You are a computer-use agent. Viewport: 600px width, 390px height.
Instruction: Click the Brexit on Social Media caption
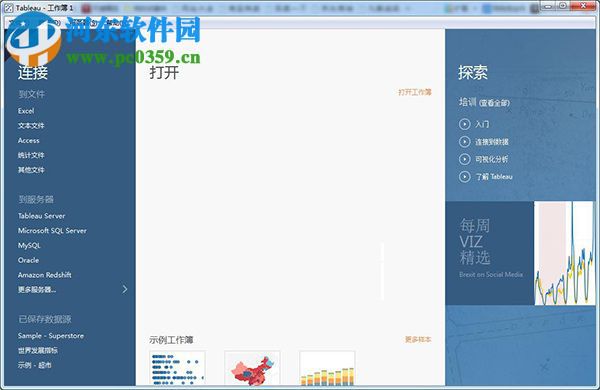pos(491,274)
